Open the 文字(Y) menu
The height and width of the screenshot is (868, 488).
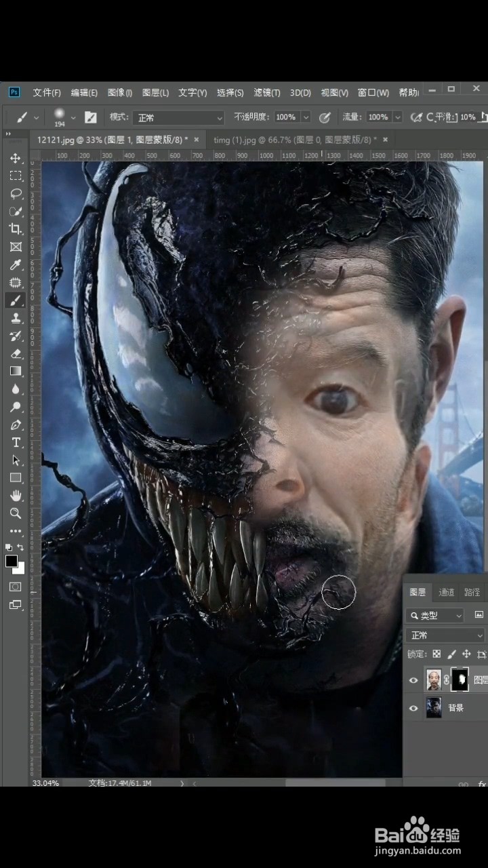tap(192, 92)
